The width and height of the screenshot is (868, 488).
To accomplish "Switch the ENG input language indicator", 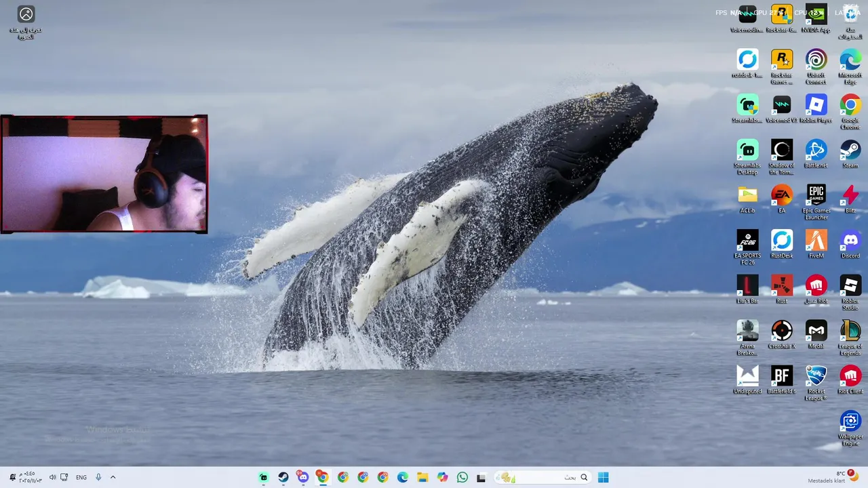I will [81, 477].
